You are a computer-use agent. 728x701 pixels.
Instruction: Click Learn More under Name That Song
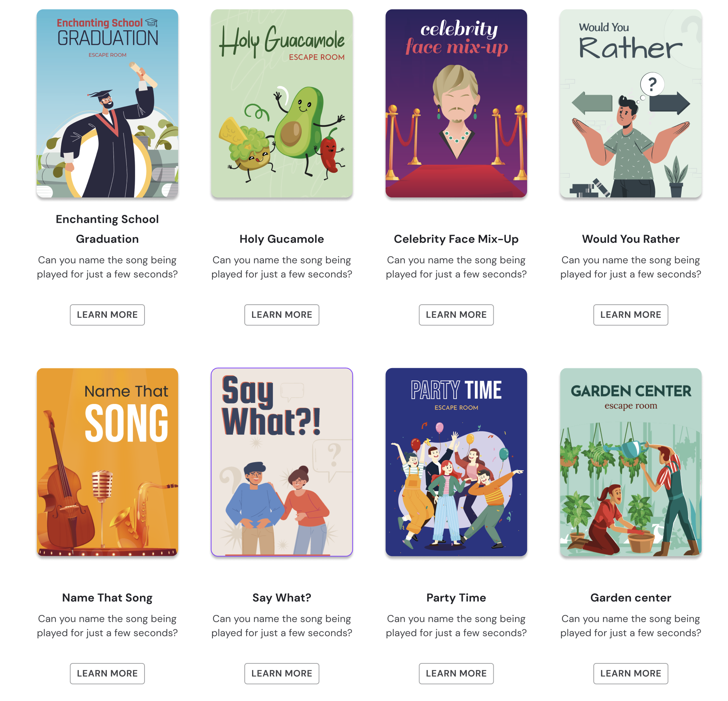[x=107, y=673]
